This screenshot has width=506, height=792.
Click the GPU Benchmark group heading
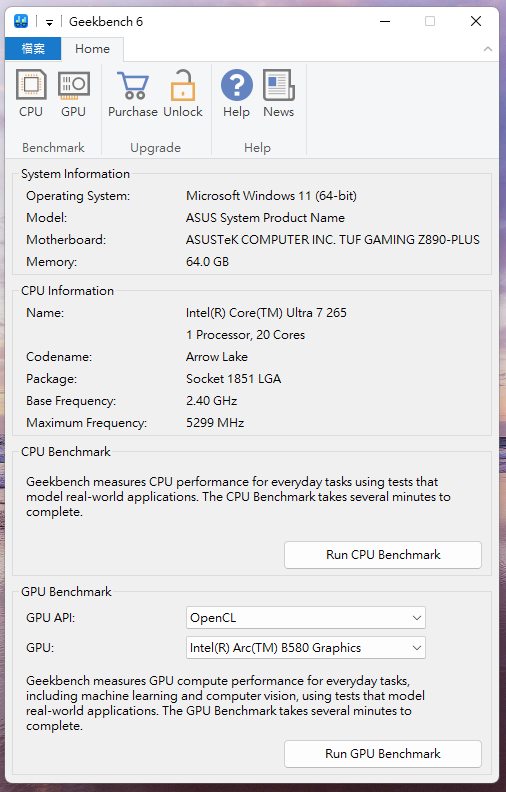tap(66, 591)
